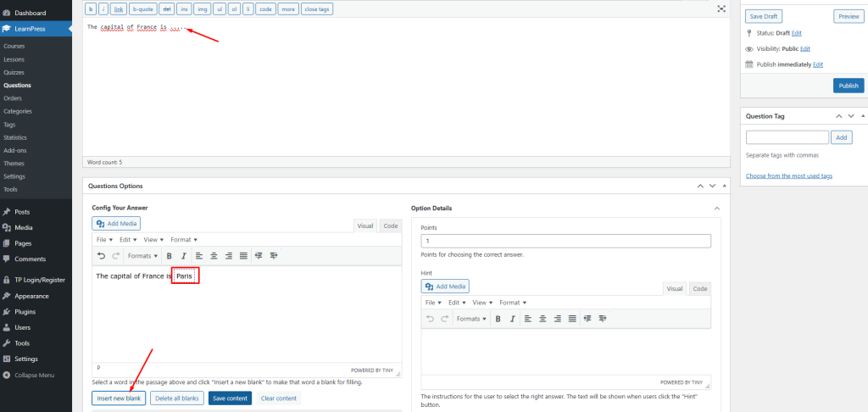Click Italic in the Hint editor toolbar

(x=511, y=319)
